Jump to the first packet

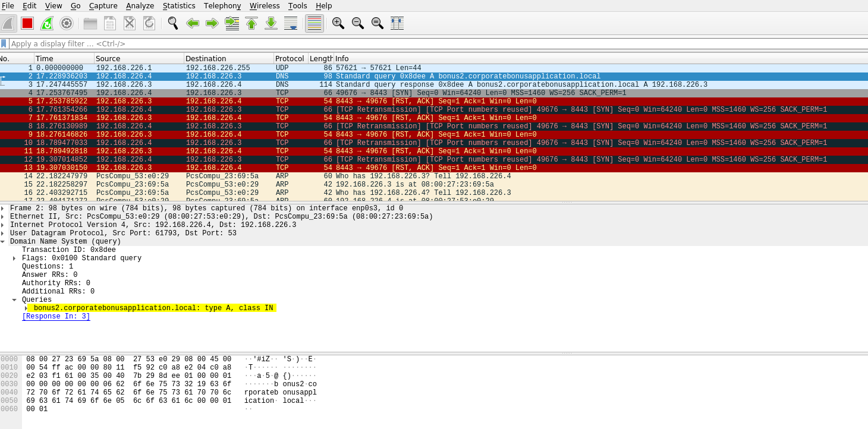pos(251,23)
